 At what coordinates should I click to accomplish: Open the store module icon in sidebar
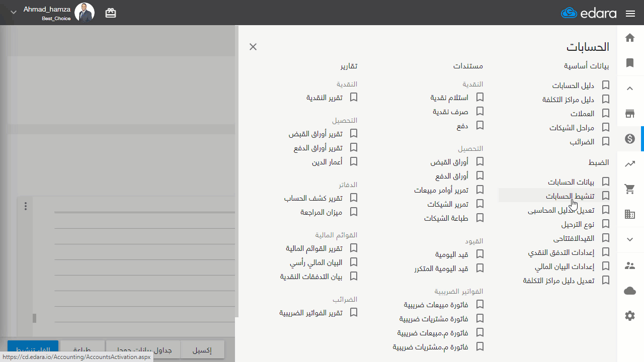(x=630, y=114)
